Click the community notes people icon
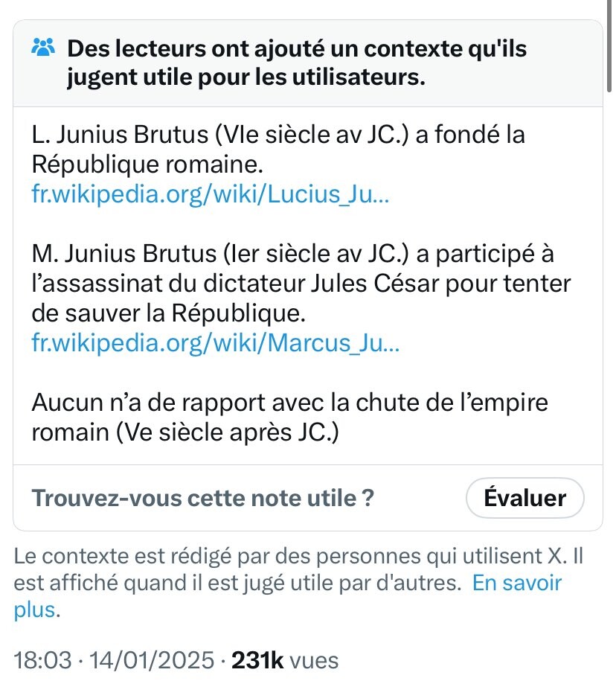Image resolution: width=616 pixels, height=684 pixels. [x=43, y=47]
